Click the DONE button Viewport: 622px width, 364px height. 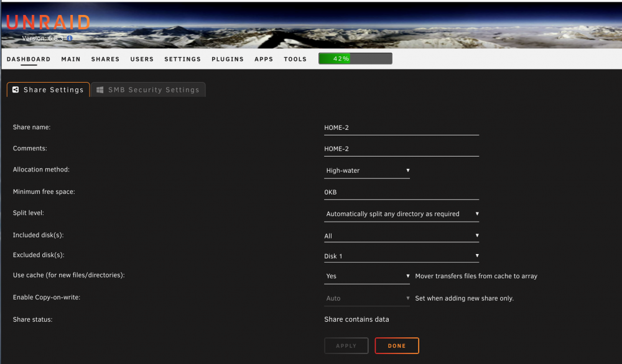397,346
